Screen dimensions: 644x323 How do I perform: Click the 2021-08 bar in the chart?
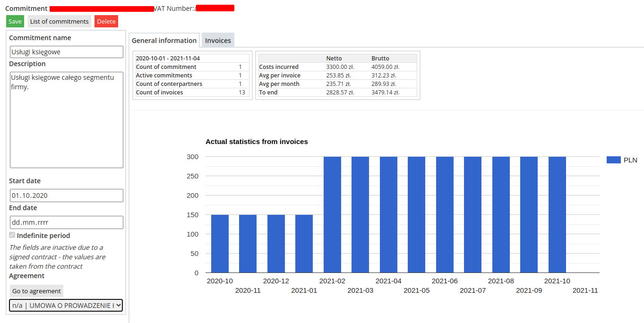[x=501, y=215]
